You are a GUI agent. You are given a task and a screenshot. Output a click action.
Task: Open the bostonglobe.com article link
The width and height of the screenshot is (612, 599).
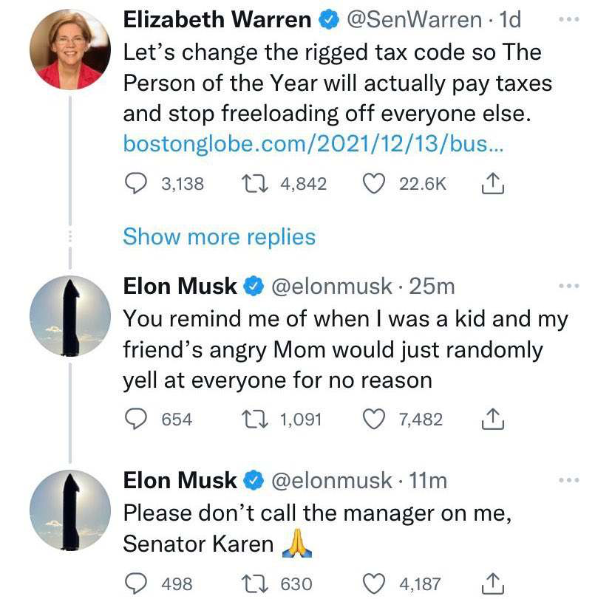(x=313, y=144)
